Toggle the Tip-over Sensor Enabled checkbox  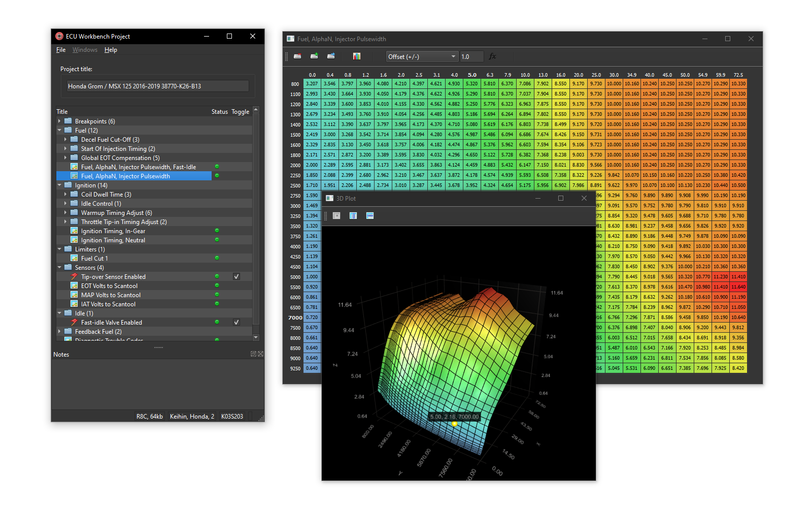point(236,277)
